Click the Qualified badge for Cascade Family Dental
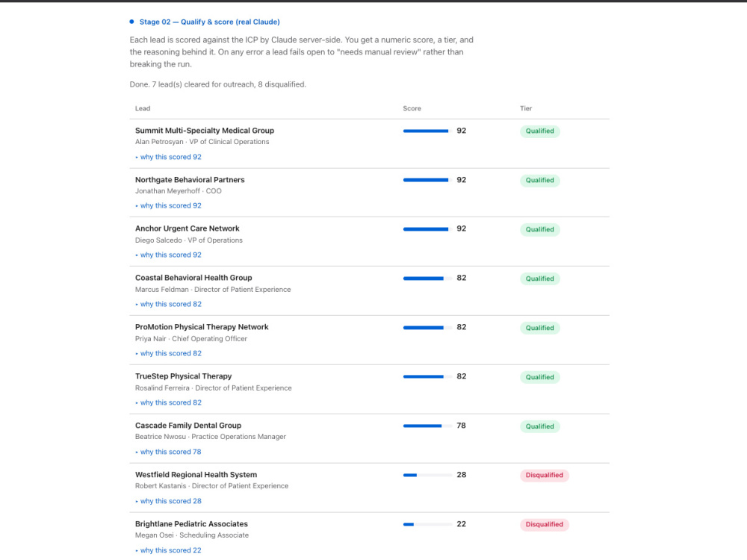 [540, 426]
